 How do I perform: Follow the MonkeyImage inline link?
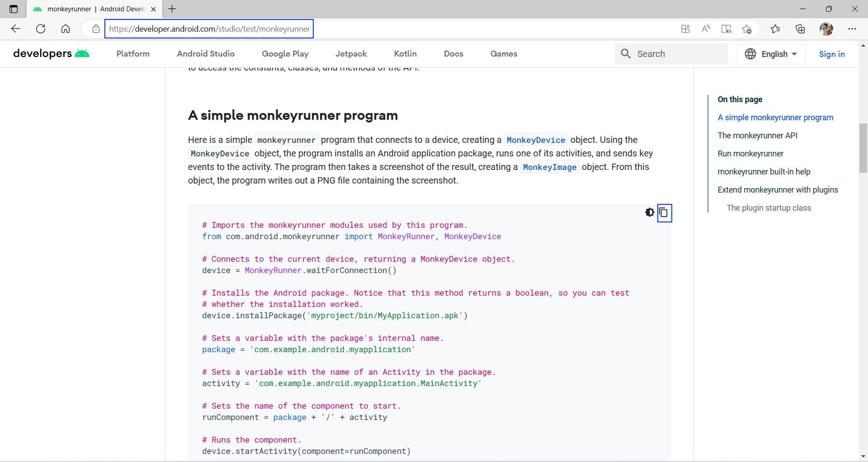(550, 167)
